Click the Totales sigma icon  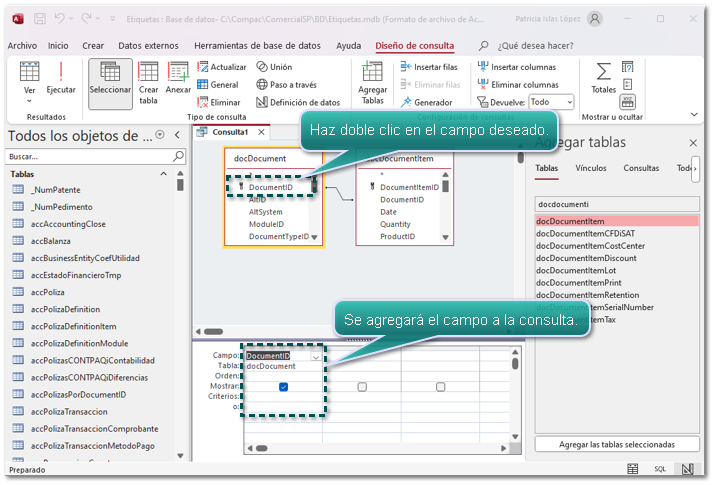point(603,78)
